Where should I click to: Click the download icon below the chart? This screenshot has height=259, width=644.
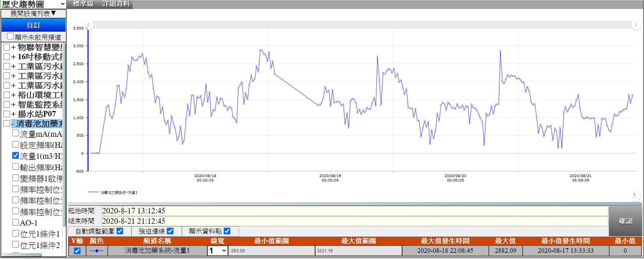[634, 195]
